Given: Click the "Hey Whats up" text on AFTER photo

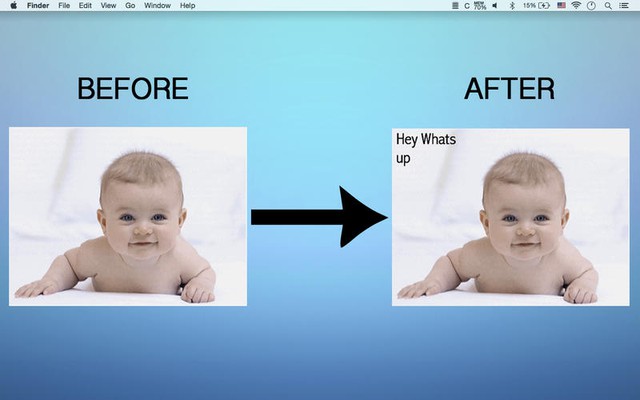Looking at the screenshot, I should point(425,148).
